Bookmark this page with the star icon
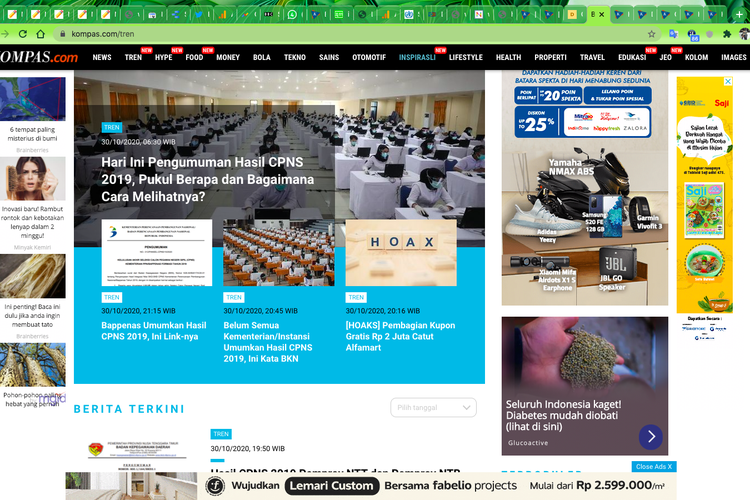 coord(651,33)
